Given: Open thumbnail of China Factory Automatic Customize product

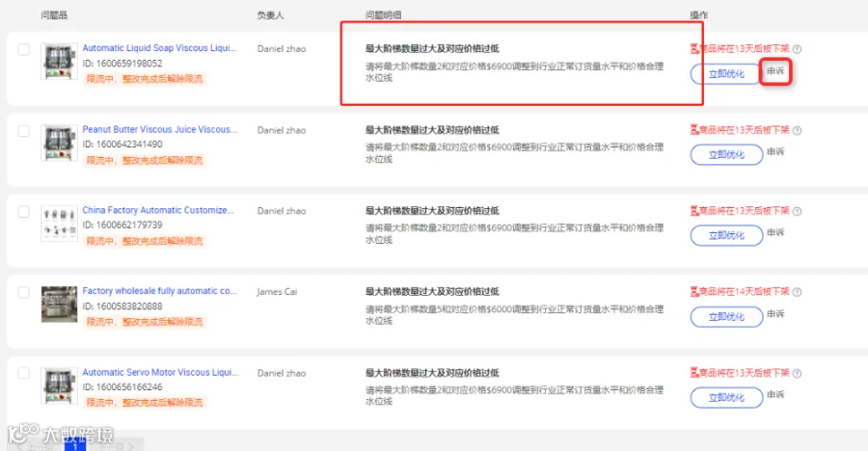Looking at the screenshot, I should pos(59,224).
